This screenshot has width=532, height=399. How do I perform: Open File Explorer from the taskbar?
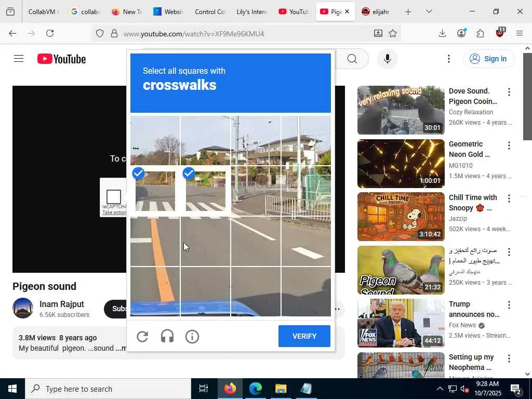tap(281, 389)
